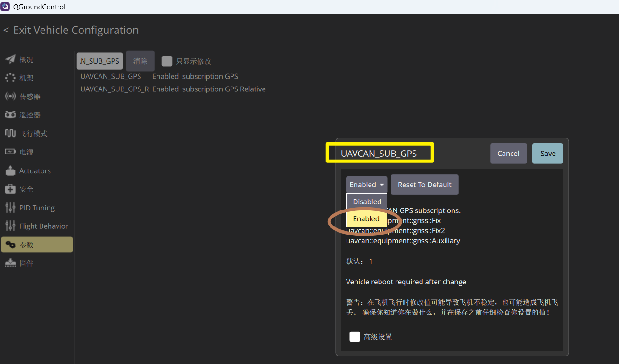The height and width of the screenshot is (364, 619).
Task: Save the UAVCAN_SUB_GPS parameter change
Action: click(548, 154)
